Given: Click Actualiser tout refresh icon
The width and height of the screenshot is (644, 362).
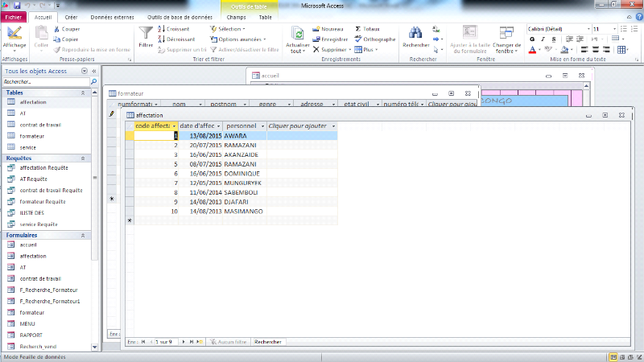Looking at the screenshot, I should 298,34.
